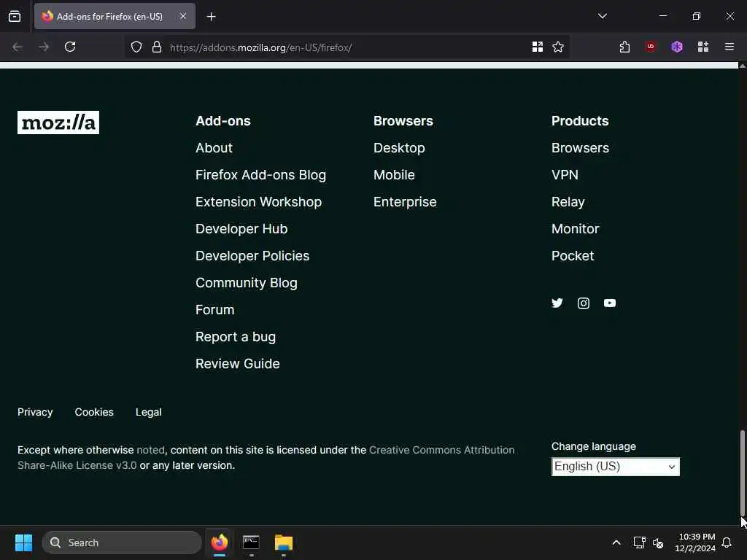747x560 pixels.
Task: Open Extension Workshop link
Action: 258,202
